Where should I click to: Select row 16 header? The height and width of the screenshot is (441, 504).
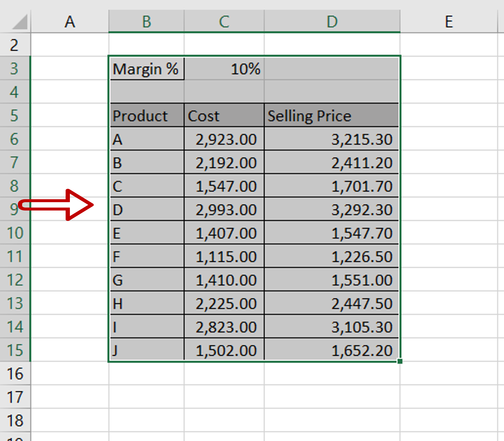point(15,373)
